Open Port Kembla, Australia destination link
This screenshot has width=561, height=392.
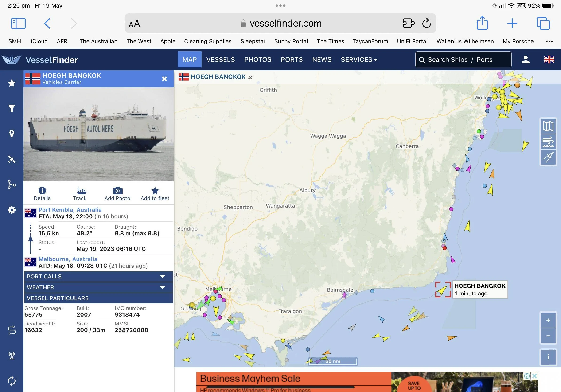tap(70, 210)
